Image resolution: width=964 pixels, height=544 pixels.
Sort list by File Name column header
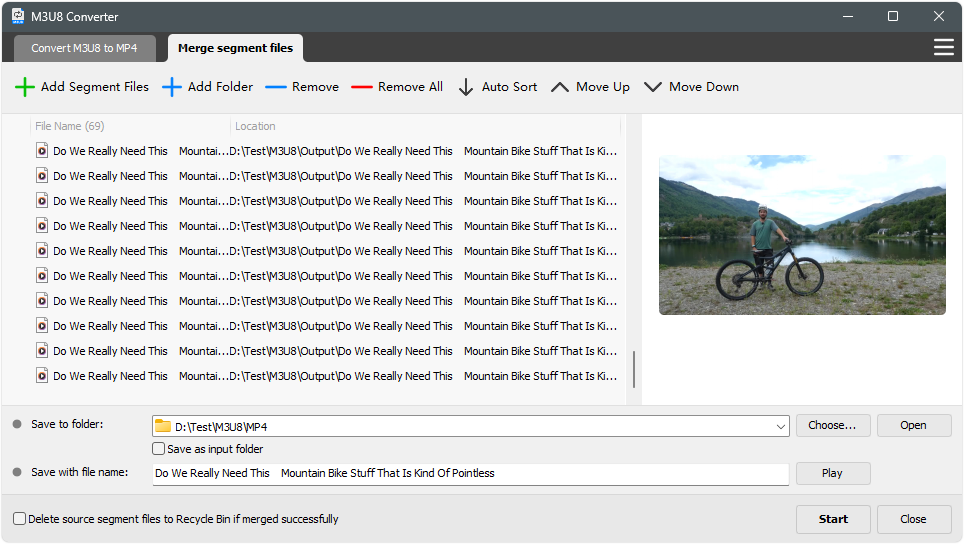[x=70, y=126]
